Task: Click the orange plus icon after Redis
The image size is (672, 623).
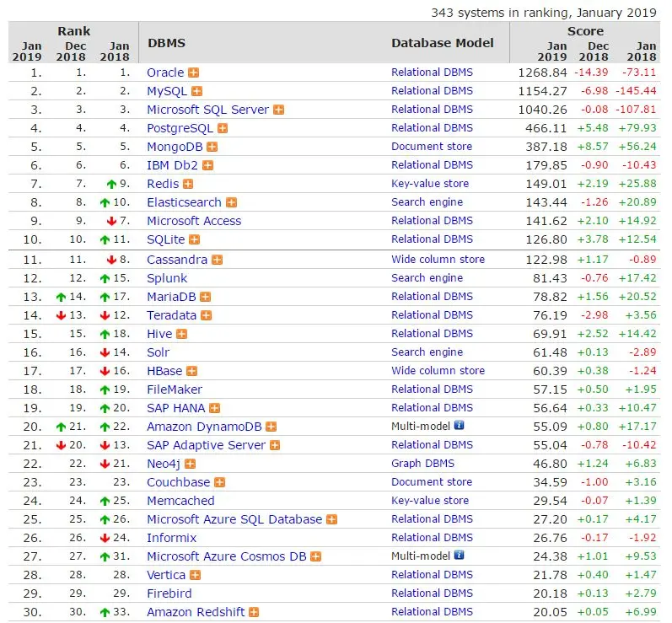Action: [x=188, y=184]
